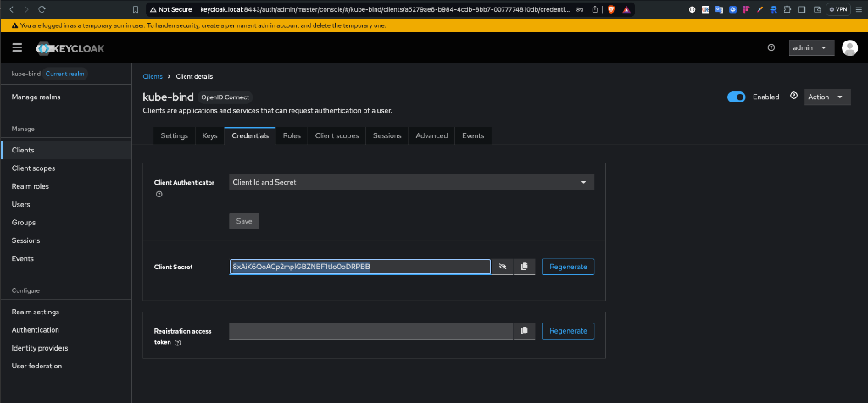The height and width of the screenshot is (403, 868).
Task: Click help icon next to Action dropdown
Action: tap(793, 97)
